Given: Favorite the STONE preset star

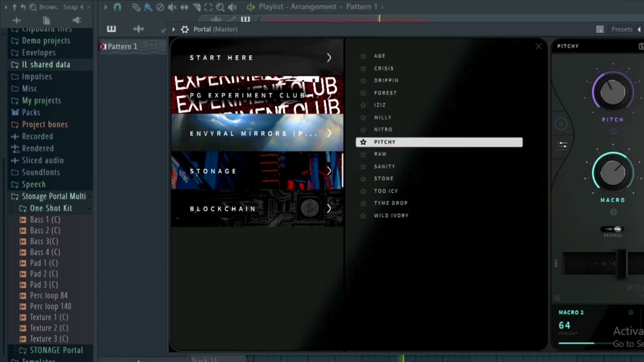Looking at the screenshot, I should pyautogui.click(x=363, y=178).
